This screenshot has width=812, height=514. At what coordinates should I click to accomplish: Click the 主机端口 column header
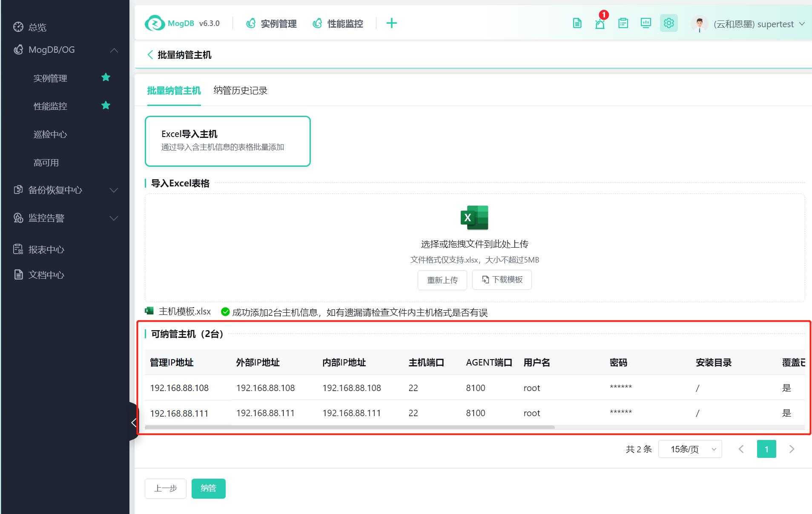point(426,363)
